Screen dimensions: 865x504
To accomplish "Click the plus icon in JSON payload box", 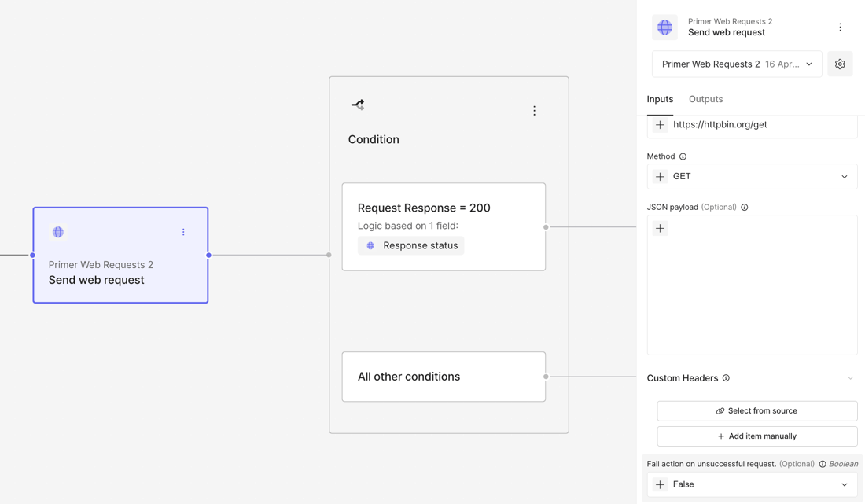I will point(660,228).
